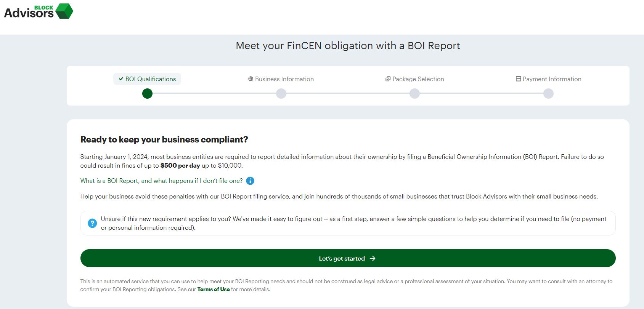The height and width of the screenshot is (309, 644).
Task: Select the BOI Qualifications step label
Action: (x=151, y=79)
